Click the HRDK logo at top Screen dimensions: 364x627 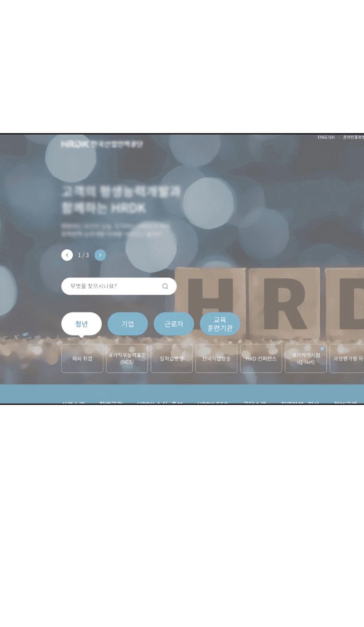pos(102,144)
